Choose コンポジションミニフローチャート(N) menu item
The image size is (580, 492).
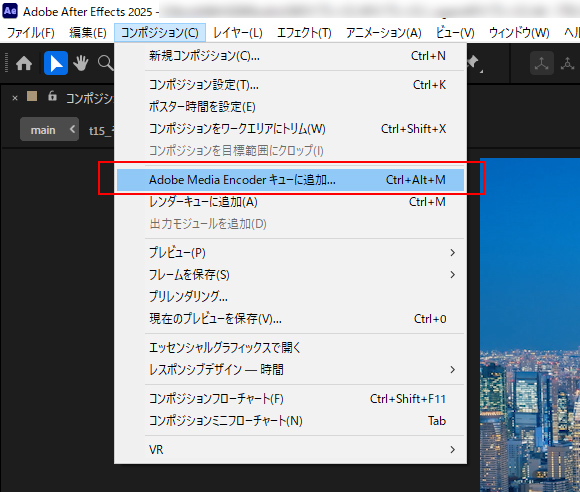pos(290,421)
